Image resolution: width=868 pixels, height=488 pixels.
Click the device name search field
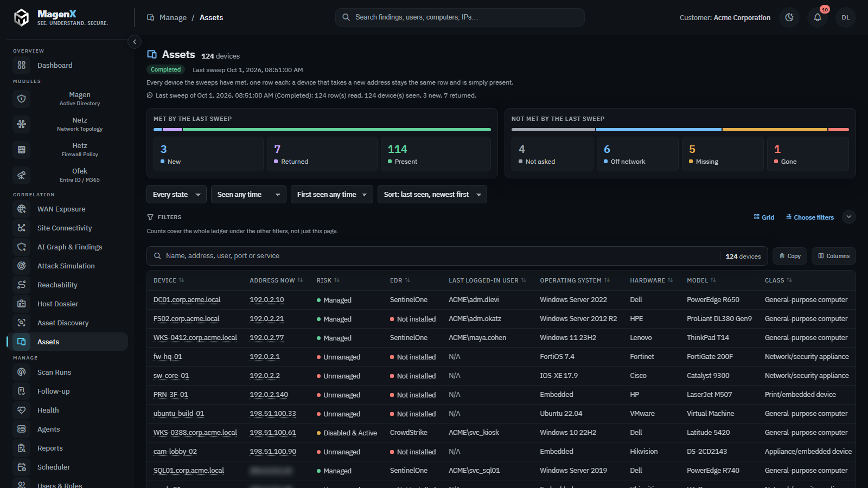coord(457,256)
